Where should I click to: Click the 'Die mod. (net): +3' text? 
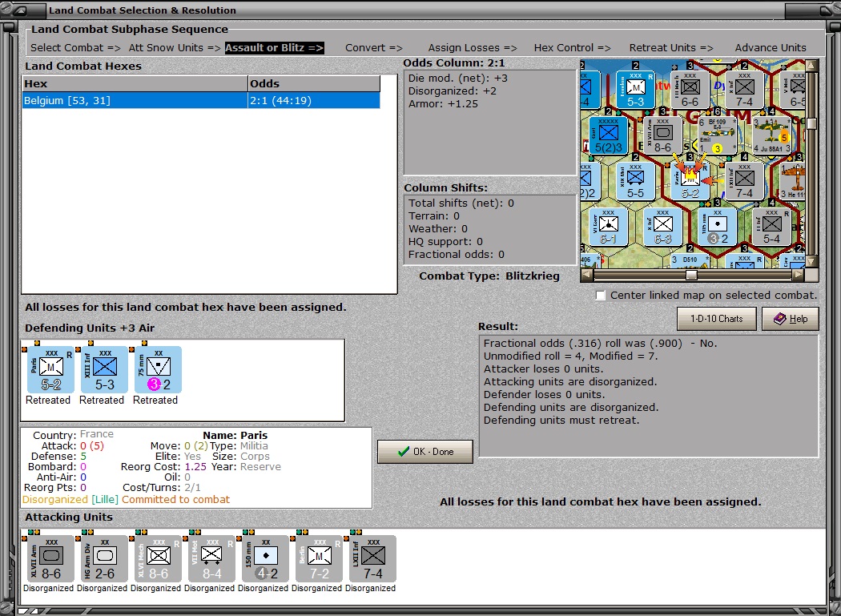(458, 79)
